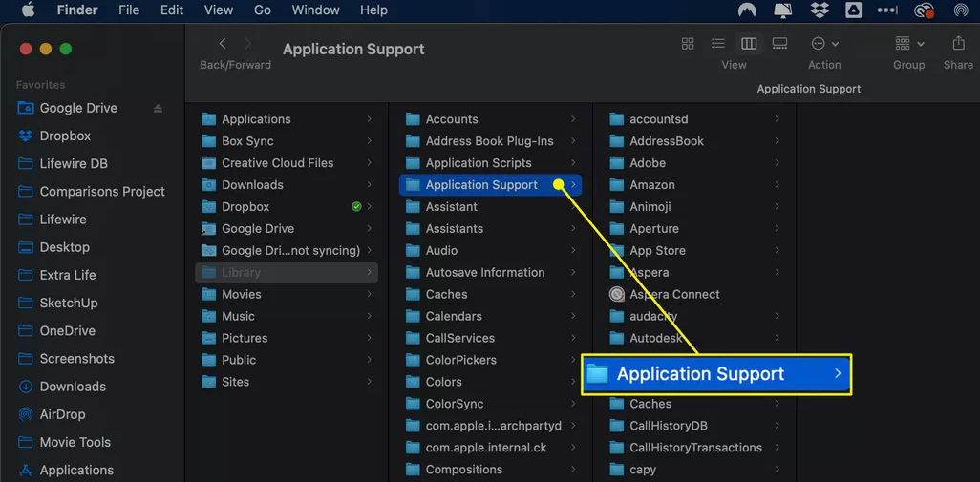The image size is (980, 482).
Task: Click the Movies folder icon
Action: 209,294
